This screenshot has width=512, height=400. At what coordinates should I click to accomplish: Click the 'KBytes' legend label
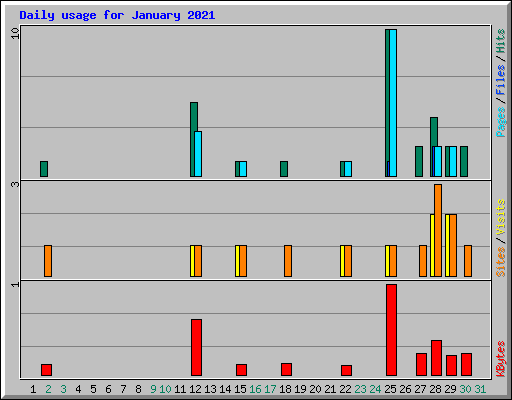pyautogui.click(x=500, y=359)
